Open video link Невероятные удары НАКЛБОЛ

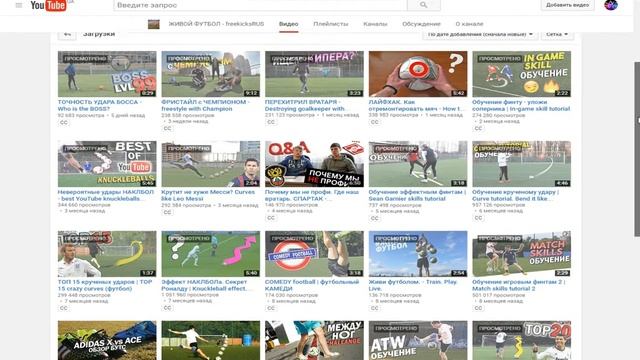click(106, 195)
